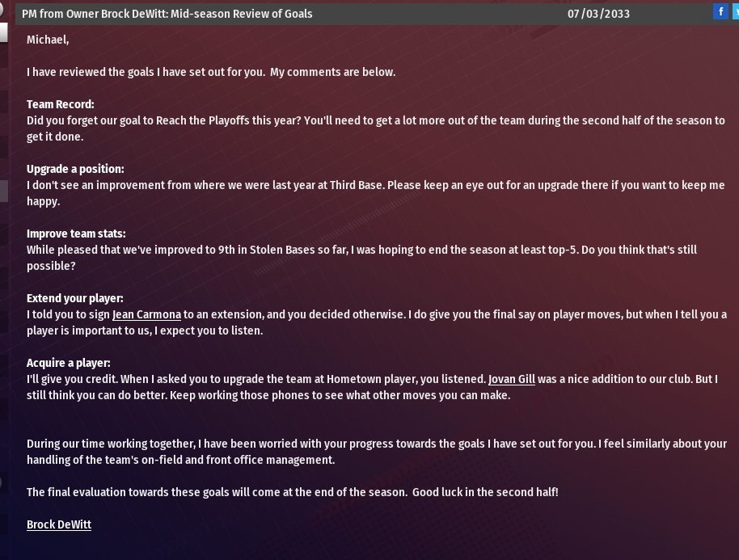This screenshot has width=739, height=560.
Task: Click the Improve team stats heading
Action: tap(76, 234)
